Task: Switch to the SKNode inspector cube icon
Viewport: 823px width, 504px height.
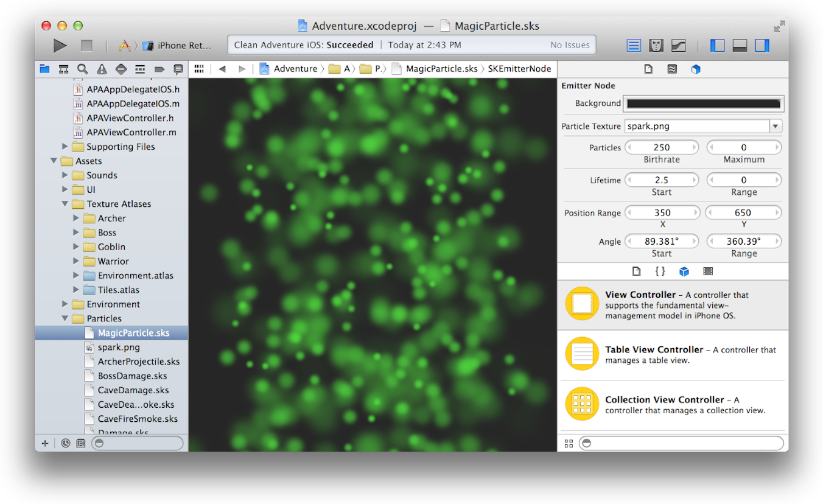Action: (x=696, y=69)
